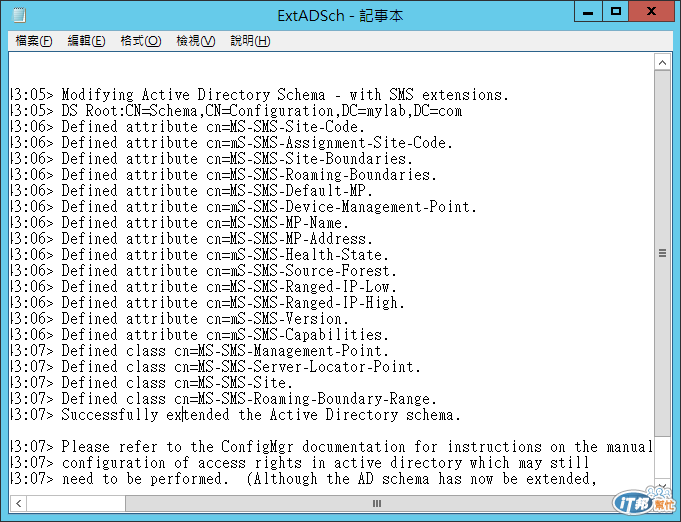Click text 'cn=mS-SMS-Device-Management-Point.'
The height and width of the screenshot is (522, 681).
(x=341, y=207)
